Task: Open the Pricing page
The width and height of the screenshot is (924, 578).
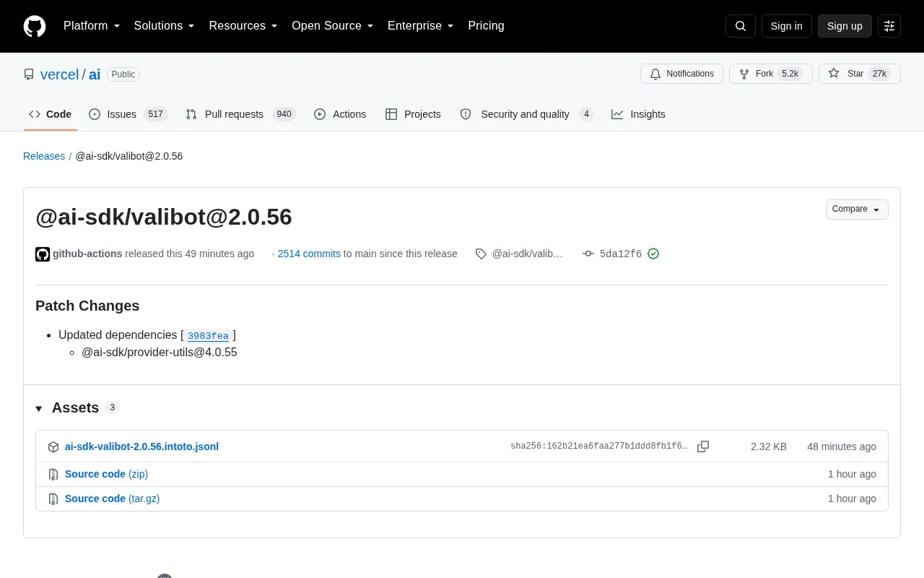Action: [486, 26]
